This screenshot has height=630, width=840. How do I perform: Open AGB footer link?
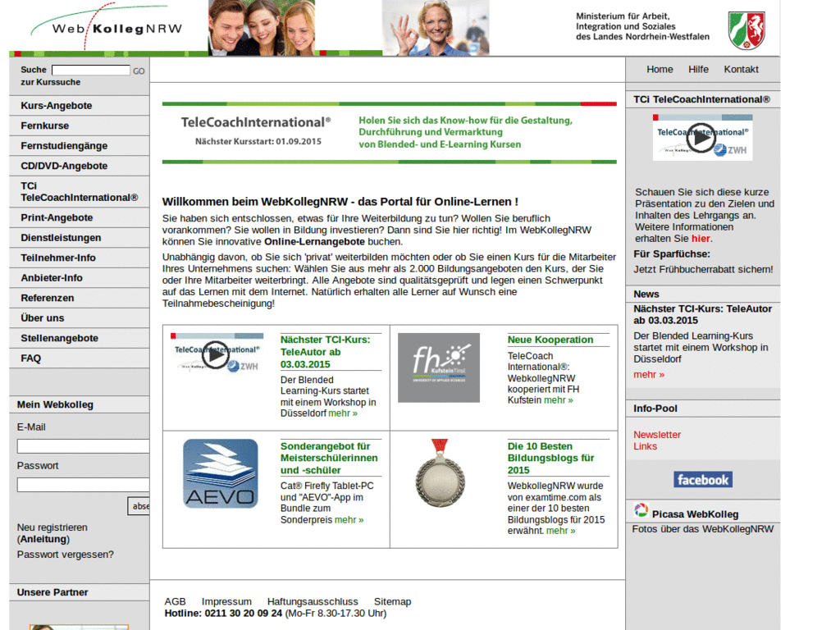click(176, 601)
